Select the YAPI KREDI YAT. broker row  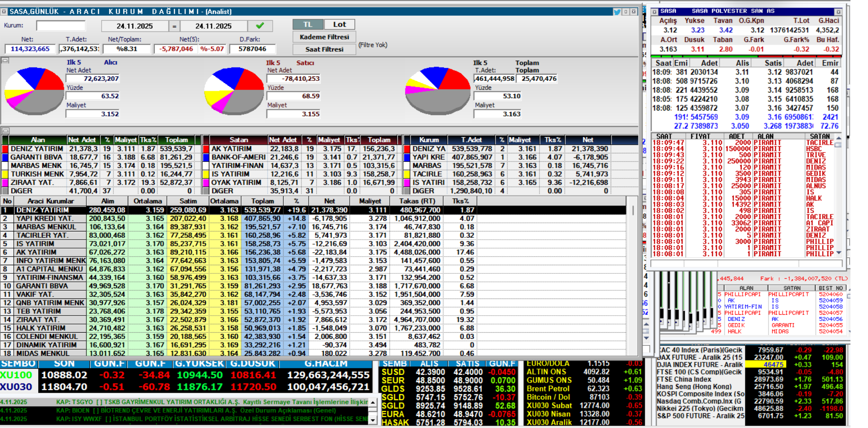44,218
